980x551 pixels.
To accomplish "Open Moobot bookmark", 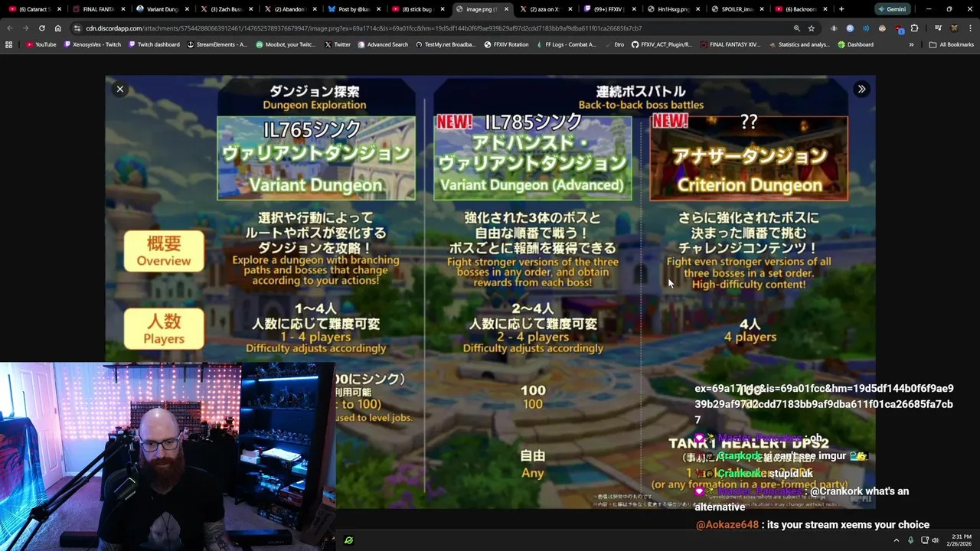I will point(285,44).
